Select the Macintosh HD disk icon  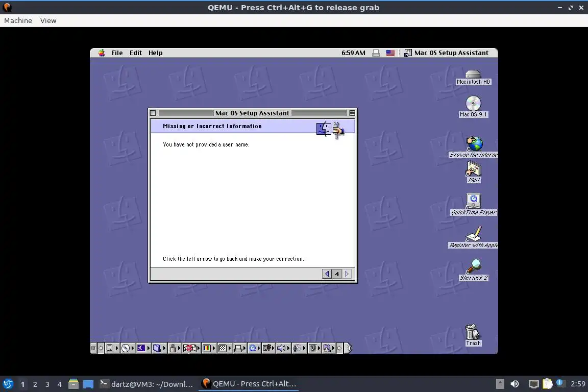(x=473, y=77)
